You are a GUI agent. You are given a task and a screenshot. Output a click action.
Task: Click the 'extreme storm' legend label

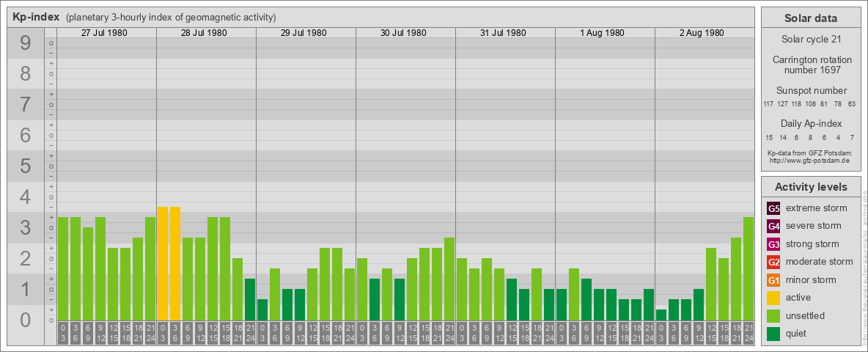pyautogui.click(x=816, y=208)
